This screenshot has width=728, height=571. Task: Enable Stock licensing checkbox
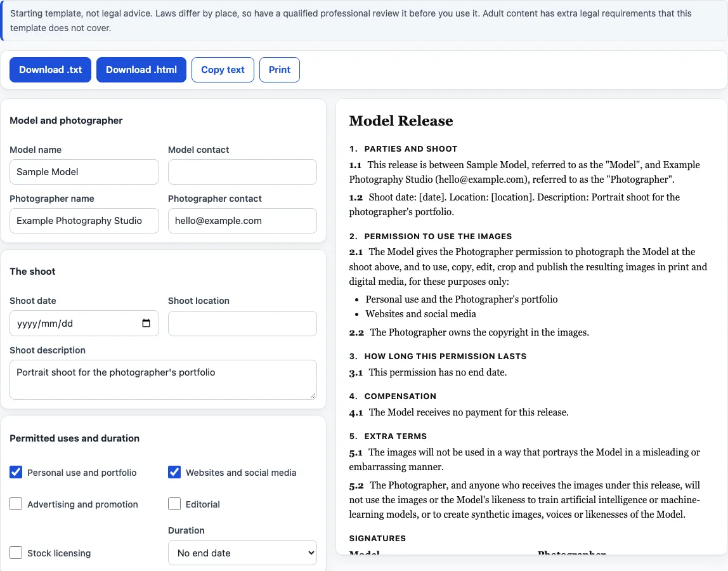click(x=16, y=553)
